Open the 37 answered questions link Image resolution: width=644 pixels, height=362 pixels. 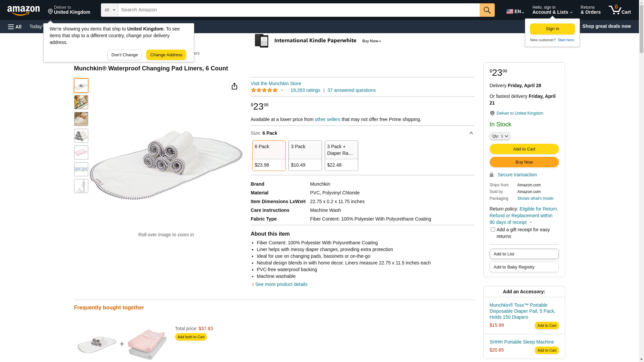[351, 90]
